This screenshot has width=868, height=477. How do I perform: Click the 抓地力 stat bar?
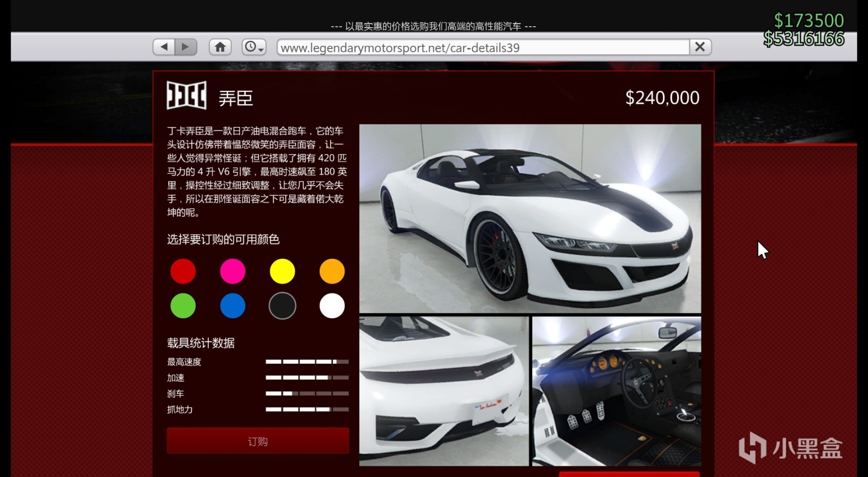pos(307,410)
